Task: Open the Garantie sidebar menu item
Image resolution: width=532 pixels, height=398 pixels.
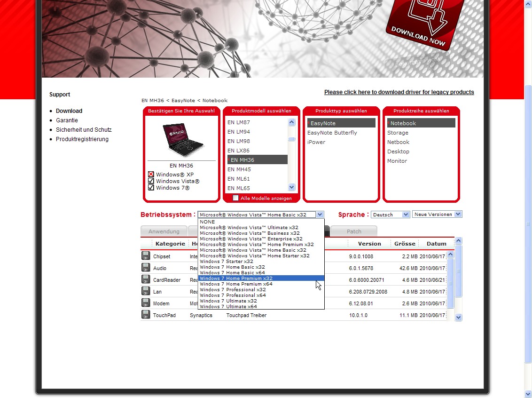Action: click(x=67, y=120)
